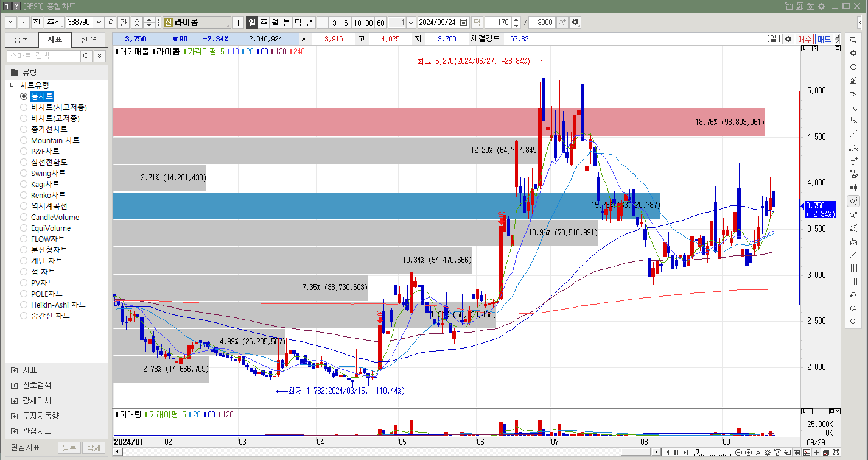
Task: Click the fullscreen expand icon bottom right
Action: point(835,452)
